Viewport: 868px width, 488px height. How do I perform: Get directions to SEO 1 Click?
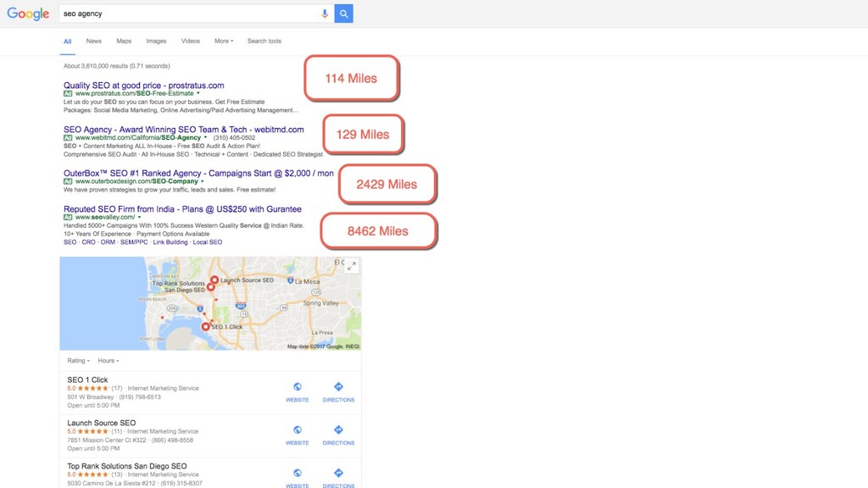click(x=338, y=392)
